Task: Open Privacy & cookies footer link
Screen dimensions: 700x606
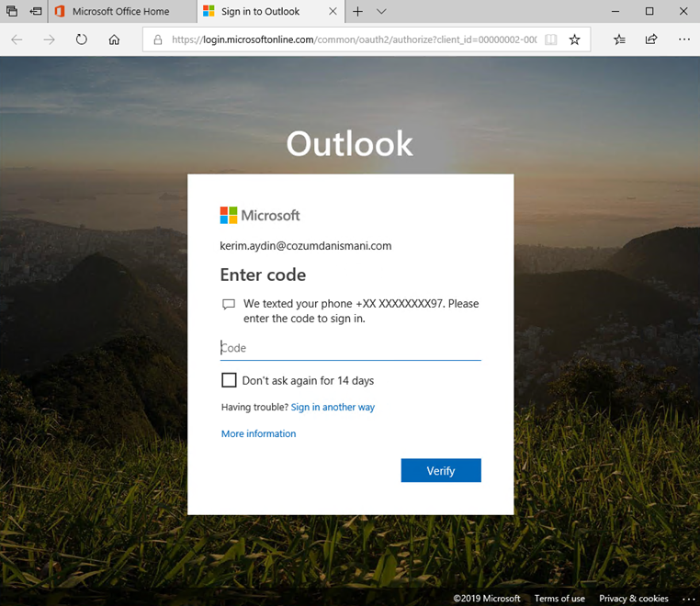Action: pos(634,599)
